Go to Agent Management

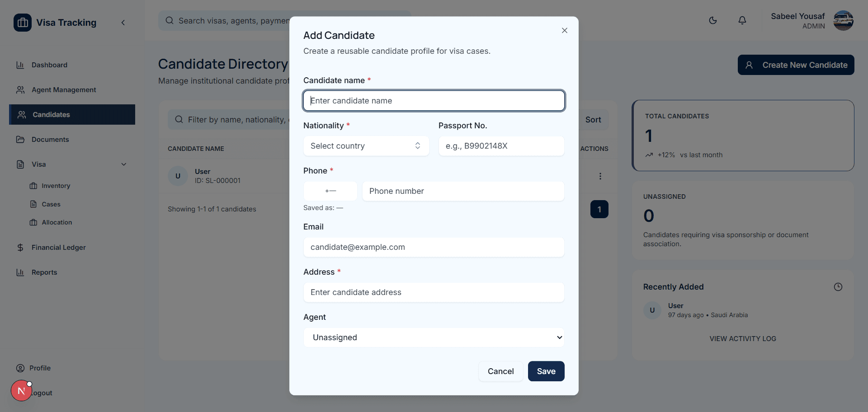click(72, 90)
